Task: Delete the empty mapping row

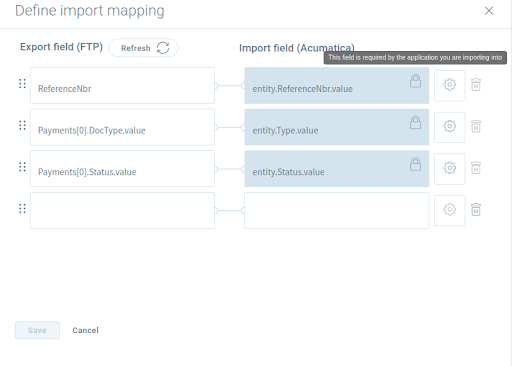Action: 476,210
